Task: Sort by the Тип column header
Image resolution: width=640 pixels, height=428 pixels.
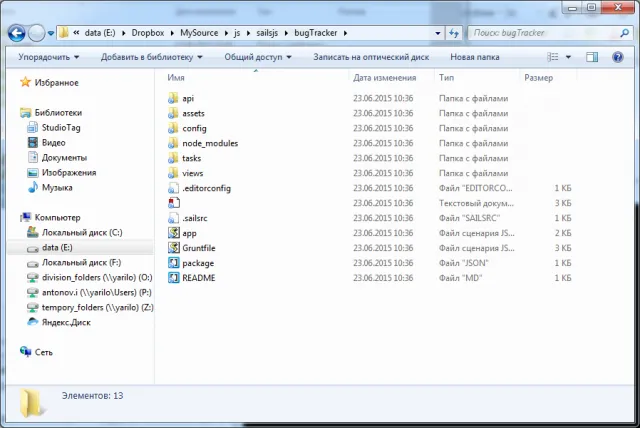Action: 446,78
